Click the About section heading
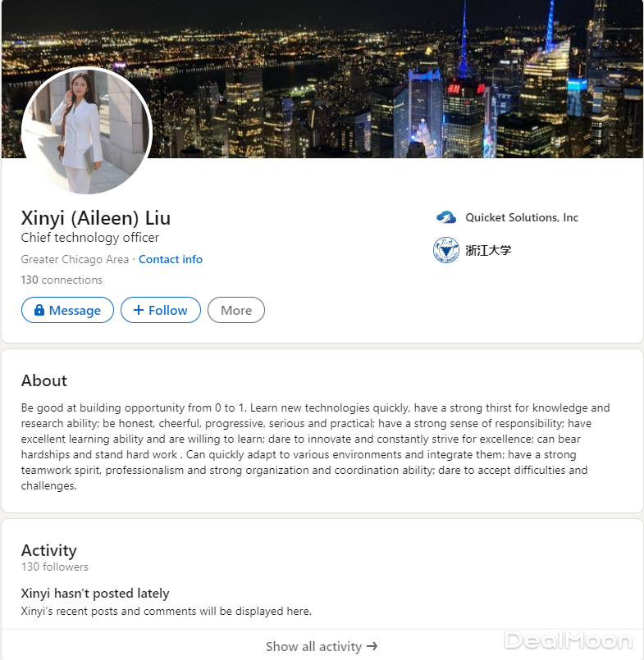644x660 pixels. [x=43, y=380]
